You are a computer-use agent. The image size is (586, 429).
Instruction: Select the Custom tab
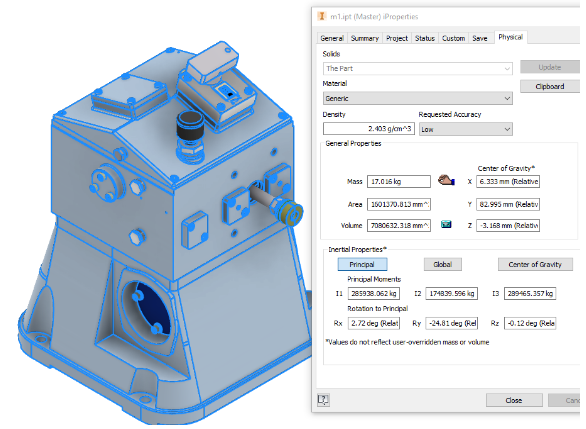pyautogui.click(x=453, y=38)
